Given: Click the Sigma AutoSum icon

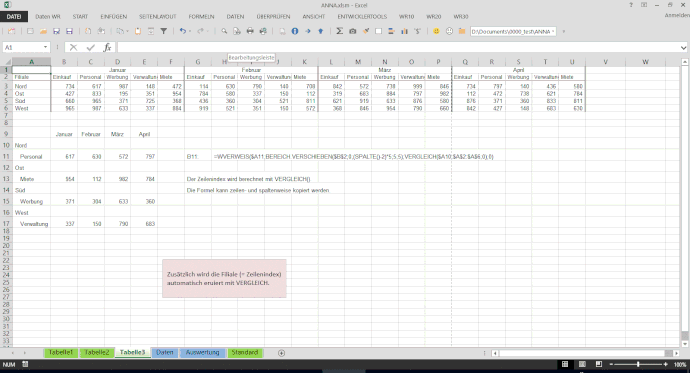Looking at the screenshot, I should [339, 31].
